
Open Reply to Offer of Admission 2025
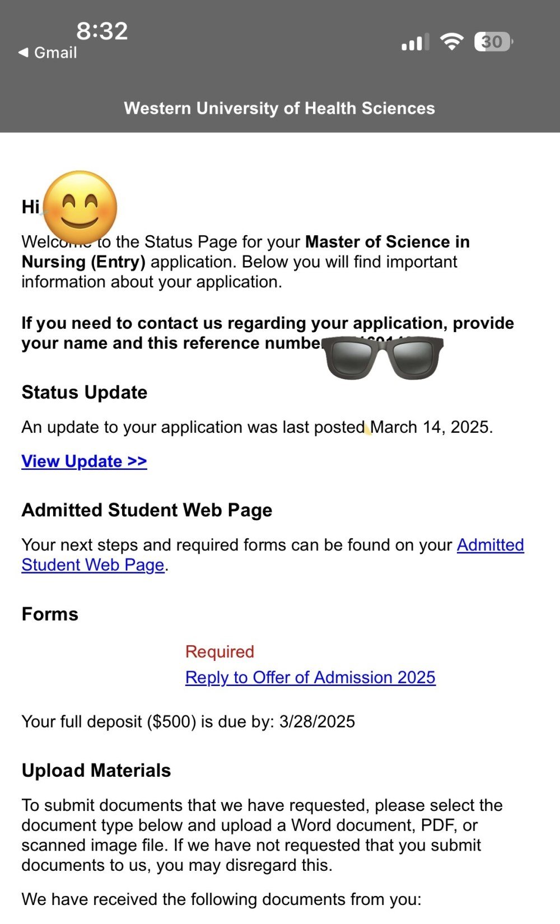click(310, 678)
